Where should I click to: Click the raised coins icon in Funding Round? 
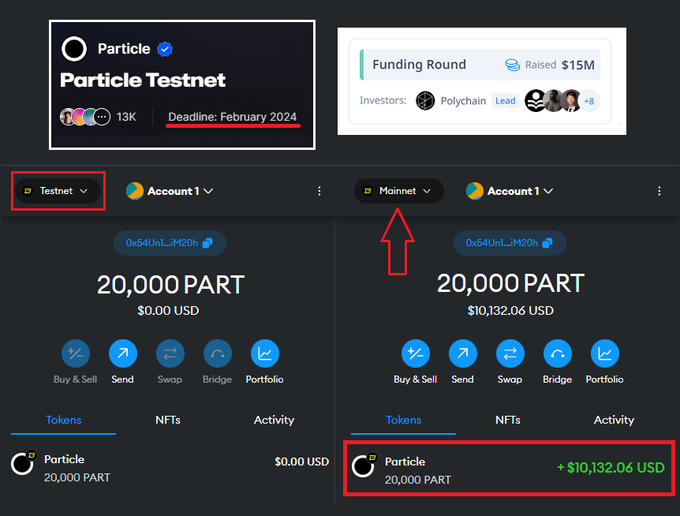pyautogui.click(x=513, y=65)
